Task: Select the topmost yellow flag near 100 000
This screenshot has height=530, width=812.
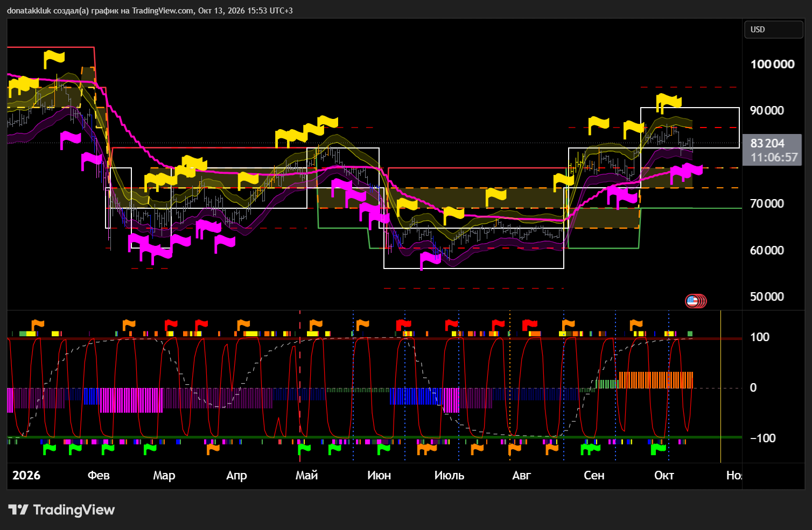Action: [54, 59]
